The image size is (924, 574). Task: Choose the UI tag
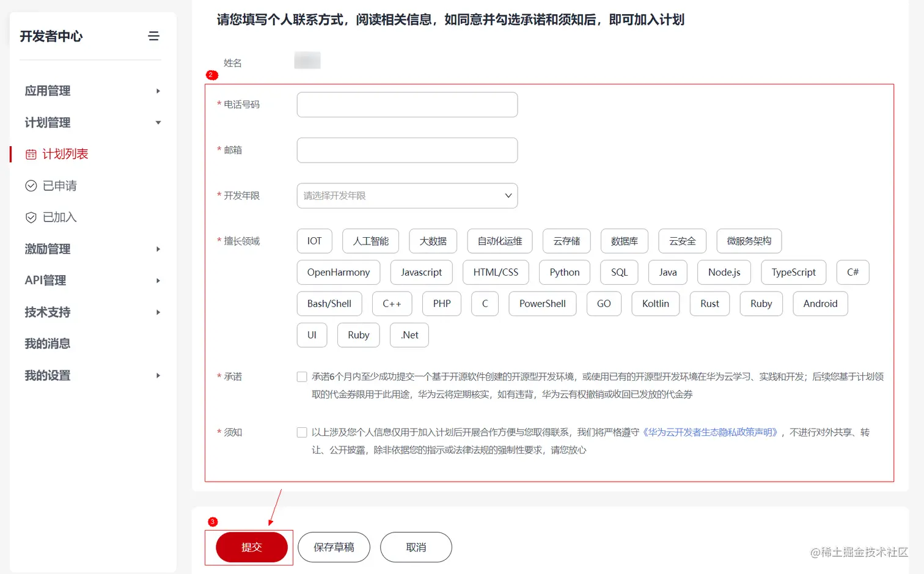click(x=312, y=335)
